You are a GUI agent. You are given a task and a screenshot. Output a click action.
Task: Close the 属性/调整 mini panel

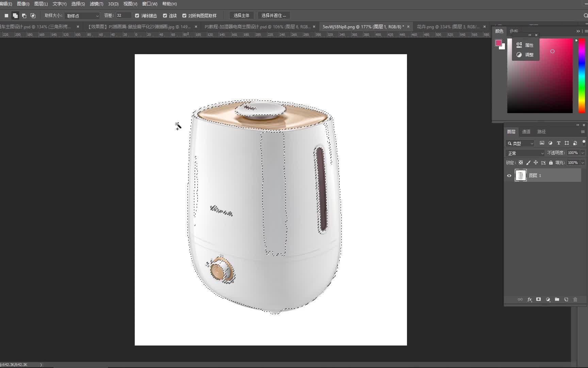[x=536, y=35]
